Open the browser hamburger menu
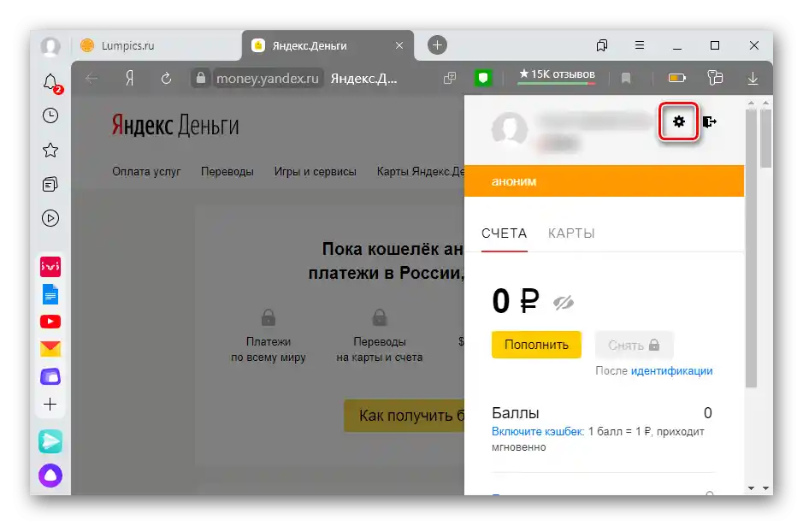The image size is (803, 532). pos(640,45)
